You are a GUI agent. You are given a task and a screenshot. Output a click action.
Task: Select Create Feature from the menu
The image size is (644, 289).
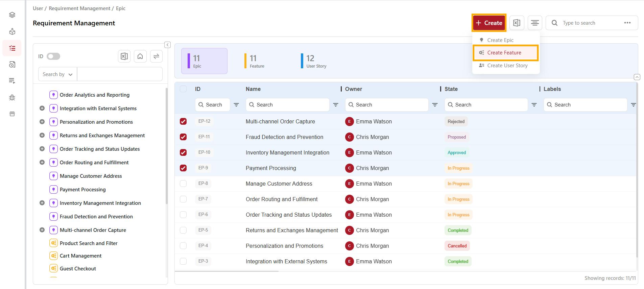(x=504, y=53)
